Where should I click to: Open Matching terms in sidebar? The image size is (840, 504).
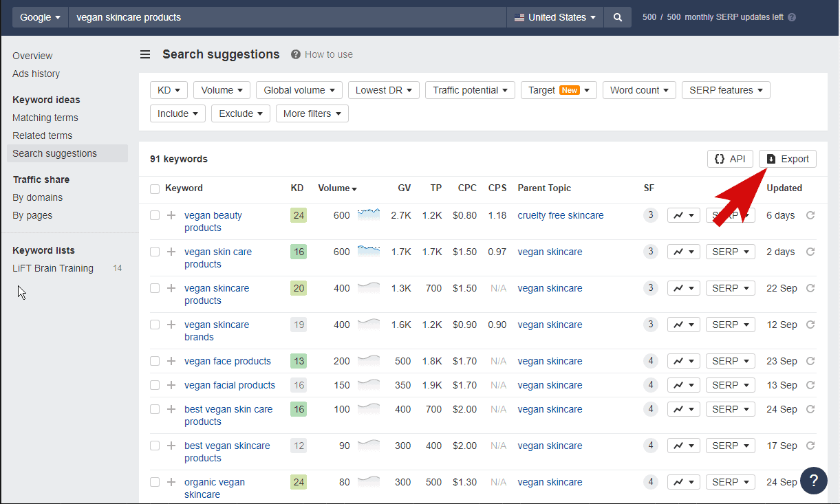pyautogui.click(x=45, y=118)
